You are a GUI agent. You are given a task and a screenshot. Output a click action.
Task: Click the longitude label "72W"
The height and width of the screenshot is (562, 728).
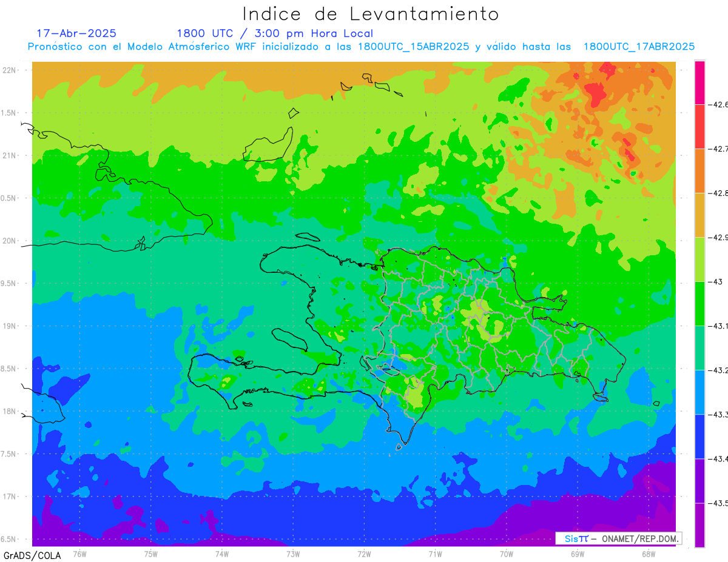click(x=364, y=553)
